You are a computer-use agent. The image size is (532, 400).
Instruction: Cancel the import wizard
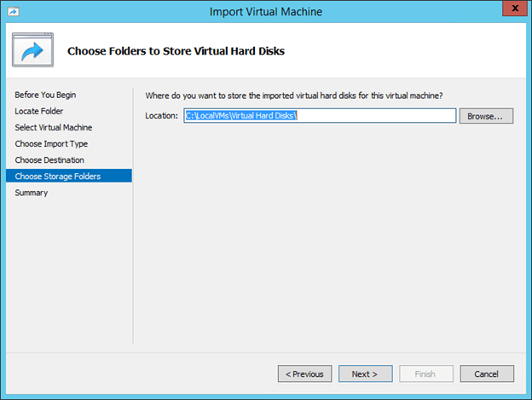click(x=486, y=374)
